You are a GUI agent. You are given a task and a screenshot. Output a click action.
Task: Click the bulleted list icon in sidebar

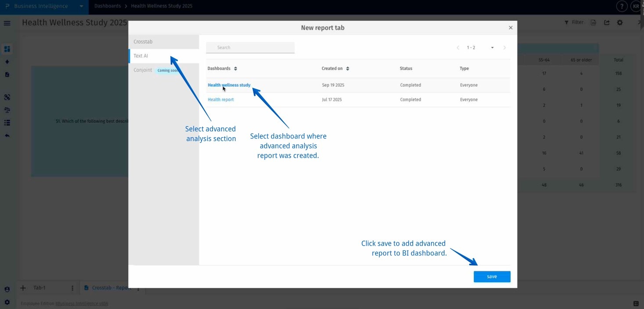[x=7, y=123]
